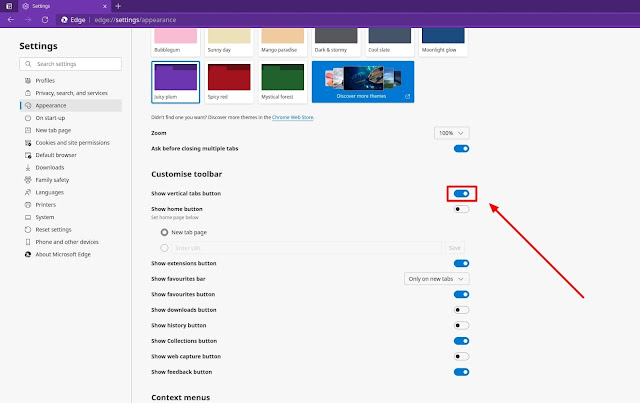Click the search magnifier icon in Settings
The width and height of the screenshot is (640, 403).
[28, 64]
